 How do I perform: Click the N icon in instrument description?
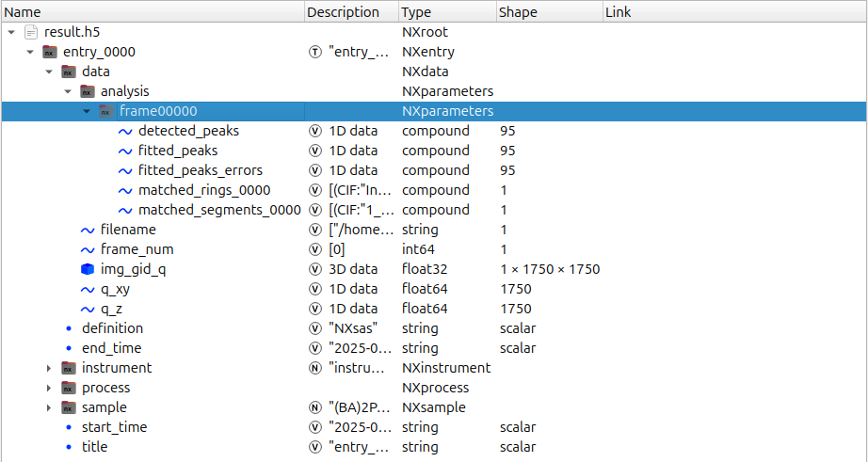click(x=315, y=368)
